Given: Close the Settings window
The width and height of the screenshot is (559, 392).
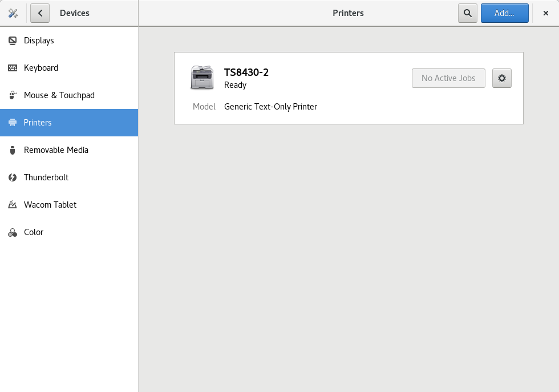Looking at the screenshot, I should [x=545, y=13].
